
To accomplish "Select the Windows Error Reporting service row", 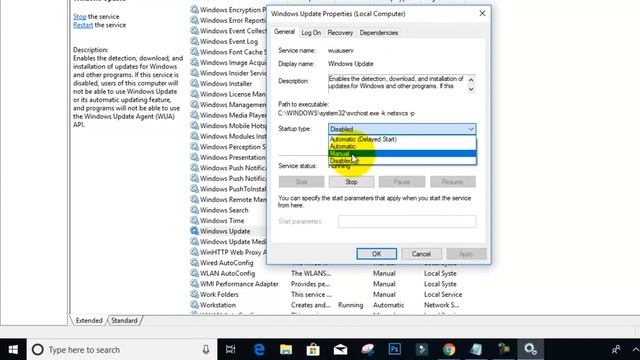I will 229,20.
